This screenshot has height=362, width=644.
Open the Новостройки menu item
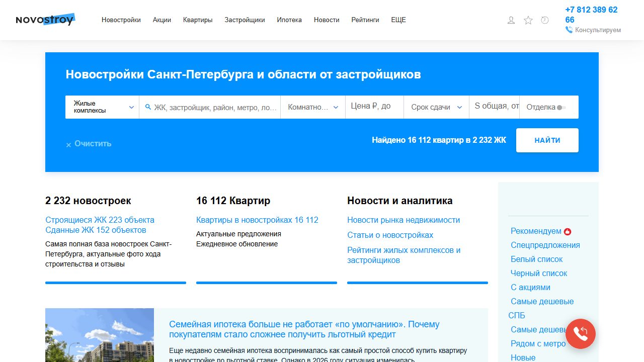(121, 20)
